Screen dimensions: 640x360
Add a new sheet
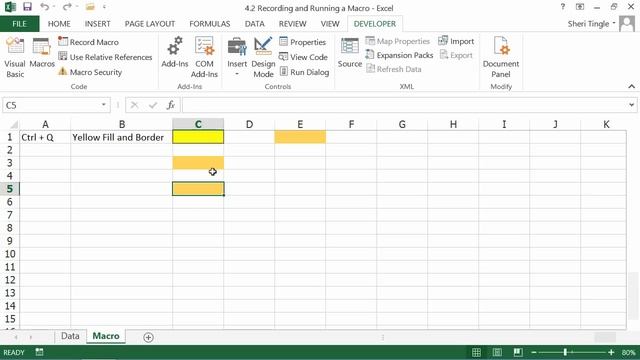(x=149, y=337)
